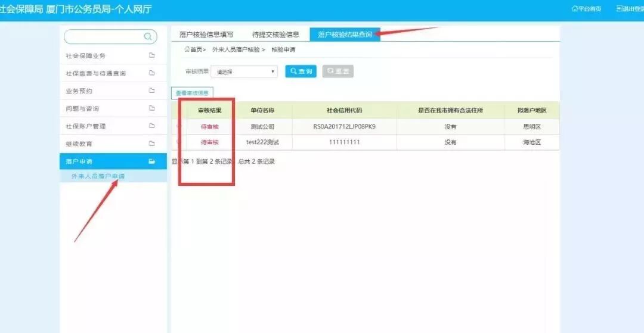Expand the 社保缴费与待遇查询 menu

click(113, 73)
